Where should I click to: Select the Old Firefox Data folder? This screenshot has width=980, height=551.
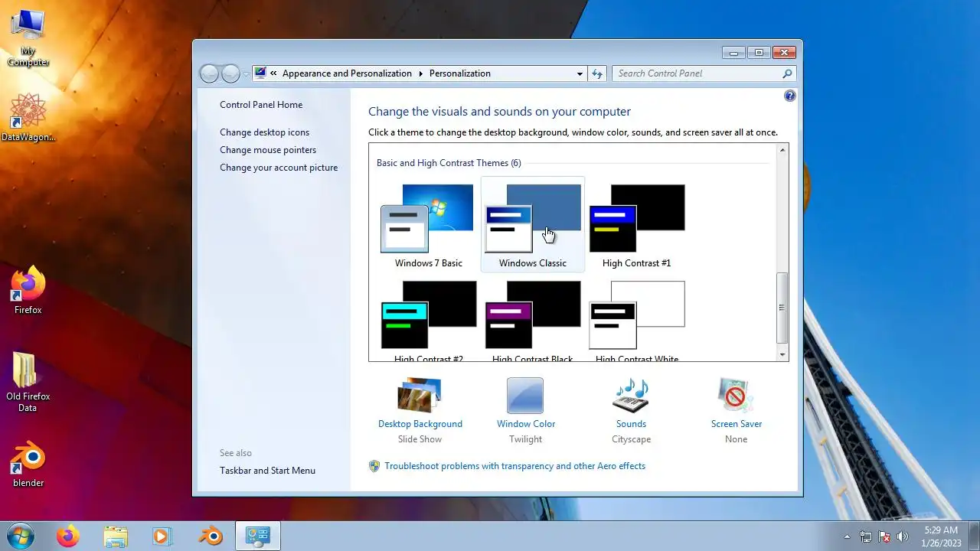pyautogui.click(x=28, y=382)
